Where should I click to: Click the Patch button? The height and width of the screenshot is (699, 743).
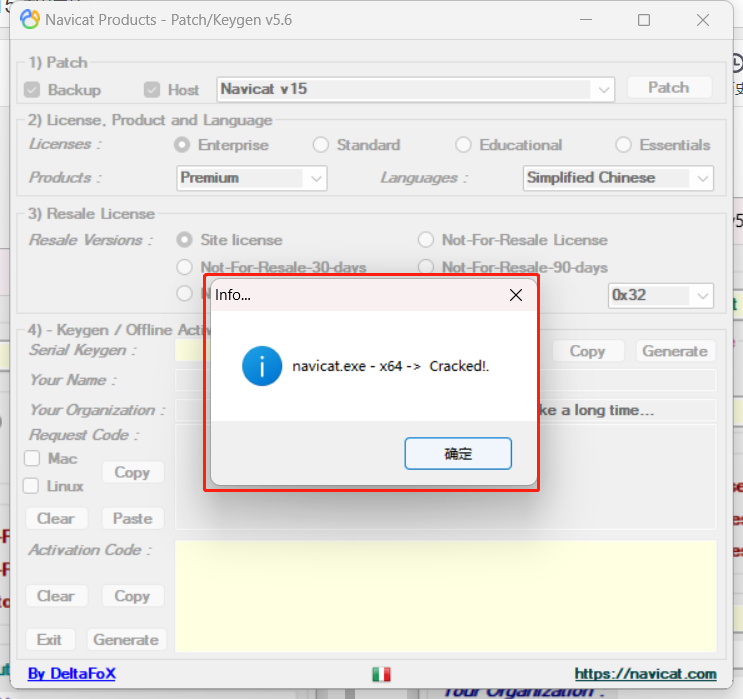pyautogui.click(x=669, y=88)
